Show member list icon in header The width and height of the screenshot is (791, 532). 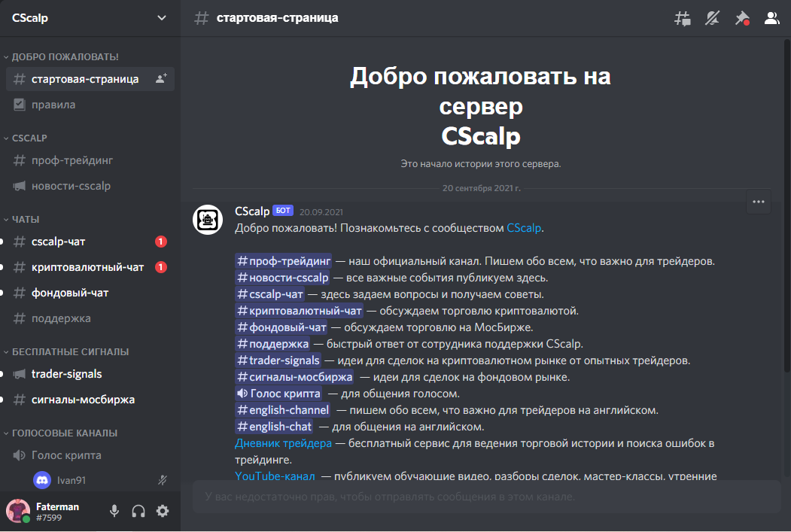(x=772, y=19)
